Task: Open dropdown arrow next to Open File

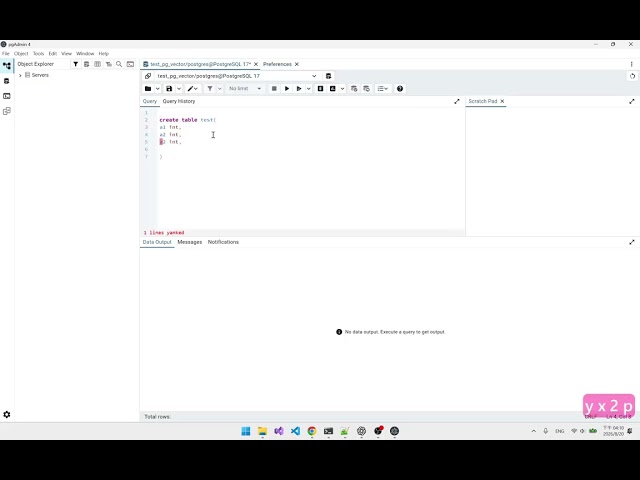Action: pyautogui.click(x=158, y=89)
